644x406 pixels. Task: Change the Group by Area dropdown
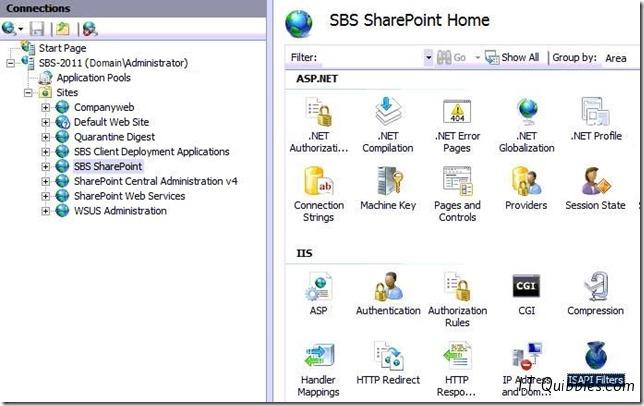(x=615, y=58)
